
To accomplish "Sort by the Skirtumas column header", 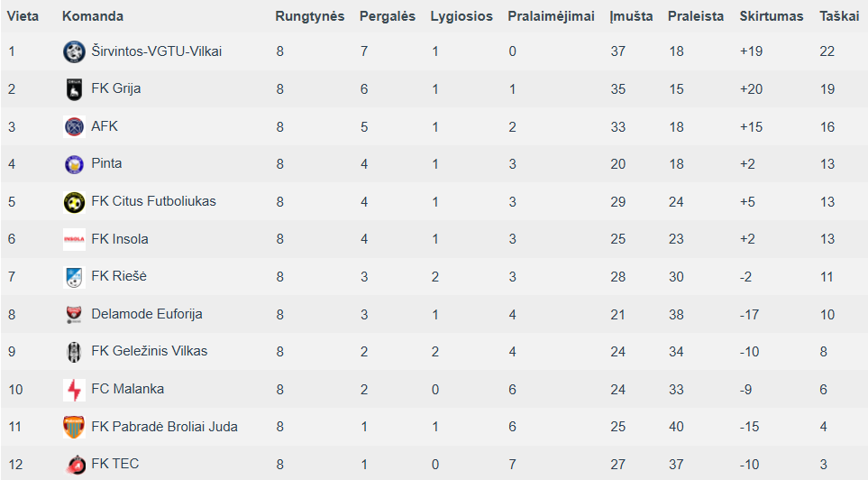I will point(772,16).
